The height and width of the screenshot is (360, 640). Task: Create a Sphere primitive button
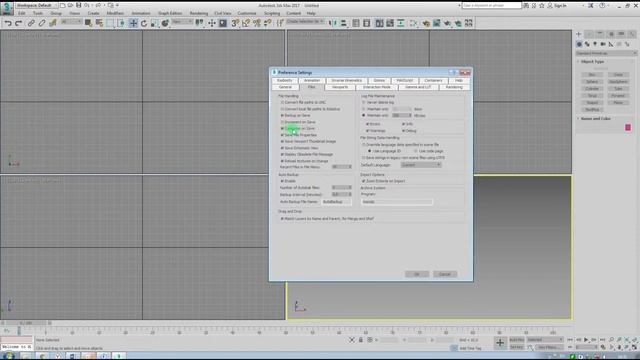click(592, 82)
